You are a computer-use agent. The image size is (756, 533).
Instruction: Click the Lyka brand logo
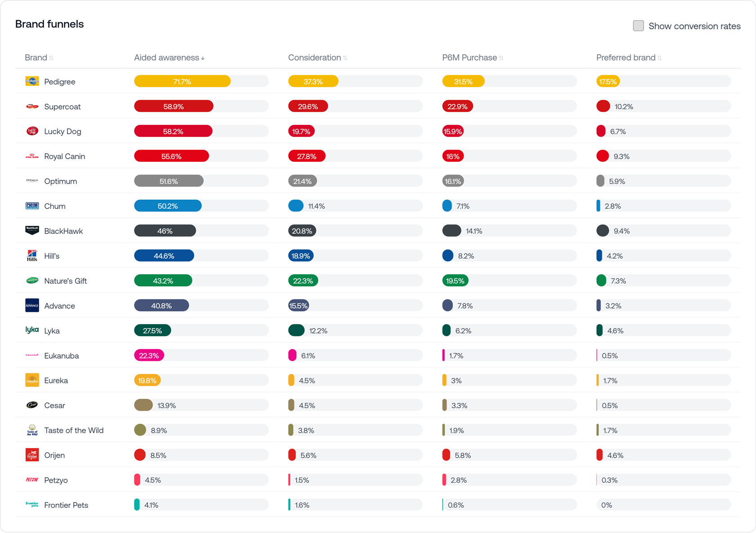(32, 330)
